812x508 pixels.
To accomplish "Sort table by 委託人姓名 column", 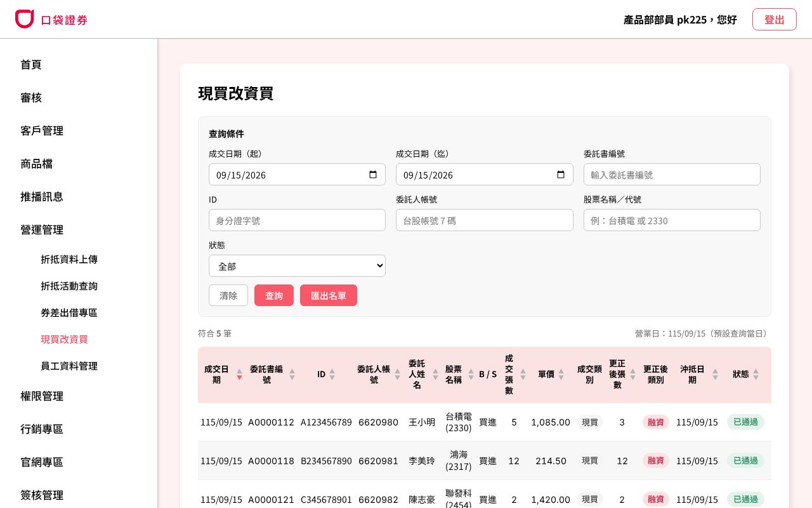I will tap(435, 374).
